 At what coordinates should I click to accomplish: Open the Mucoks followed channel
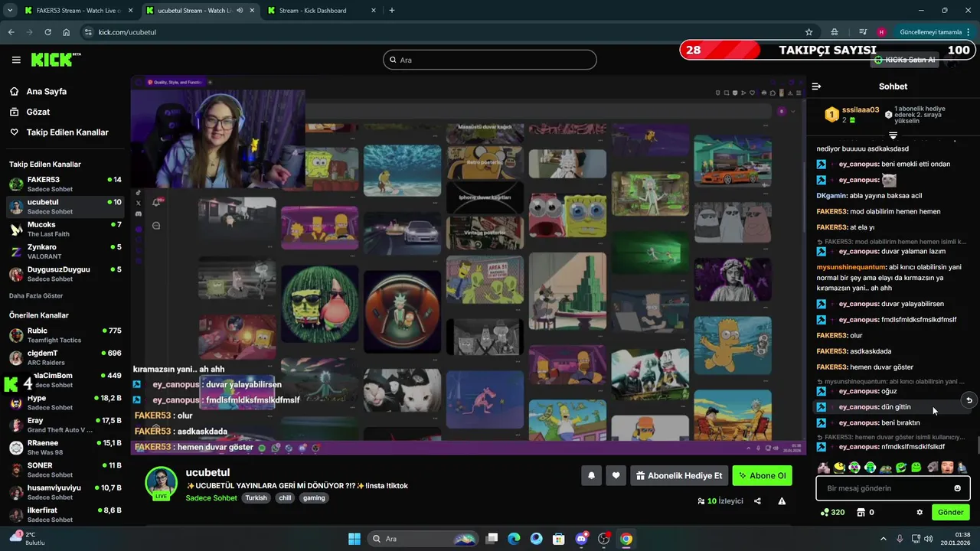[x=65, y=229]
